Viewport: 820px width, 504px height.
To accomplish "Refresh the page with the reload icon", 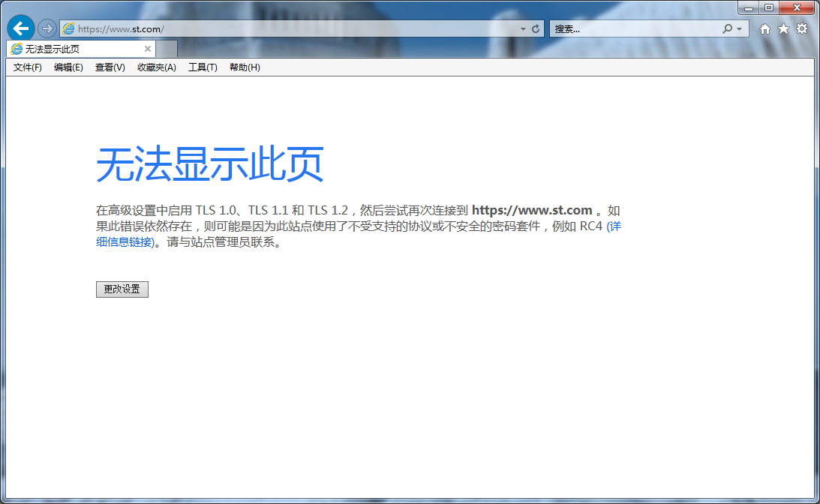I will [536, 29].
